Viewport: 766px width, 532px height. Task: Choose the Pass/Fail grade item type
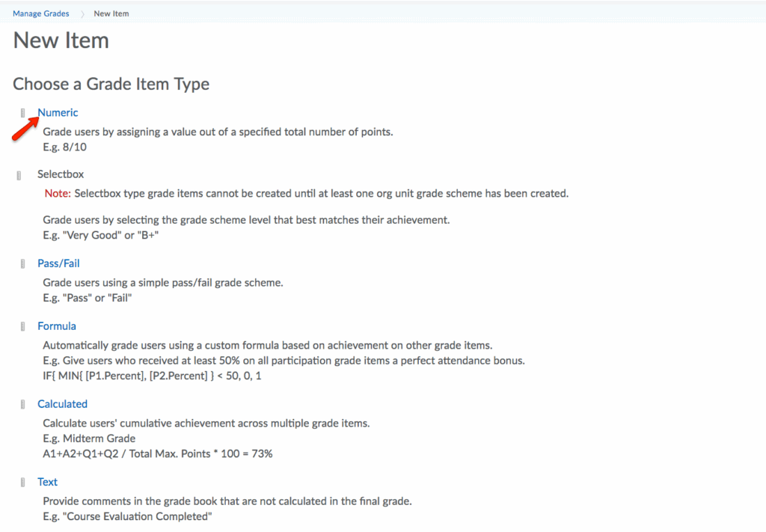58,263
